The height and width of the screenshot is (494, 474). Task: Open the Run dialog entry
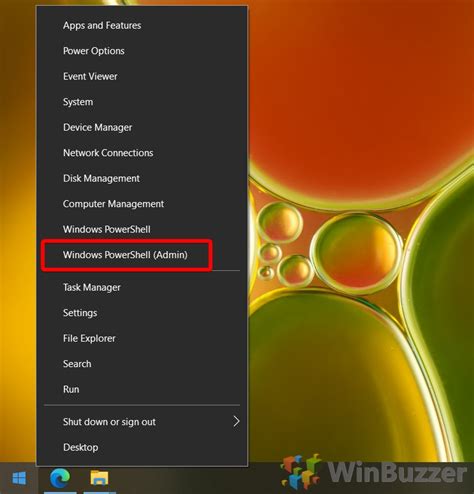[142, 389]
